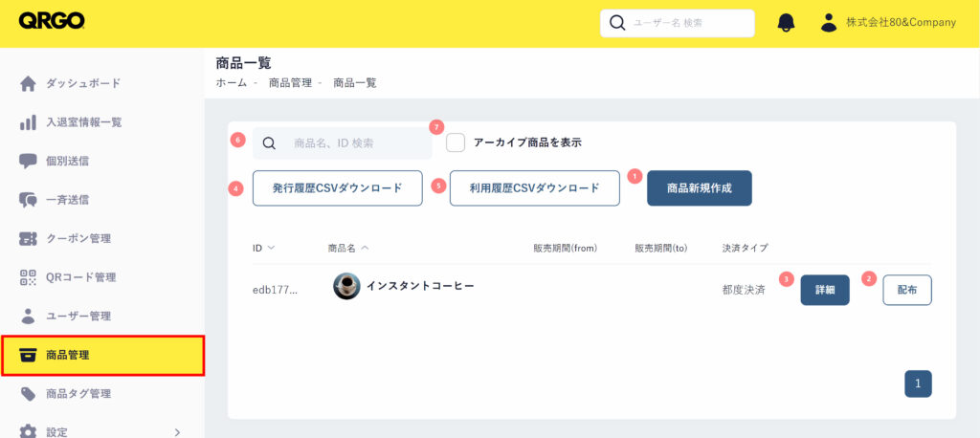Open 商品タグ管理 menu item
Screen dimensions: 980x438
(x=78, y=394)
